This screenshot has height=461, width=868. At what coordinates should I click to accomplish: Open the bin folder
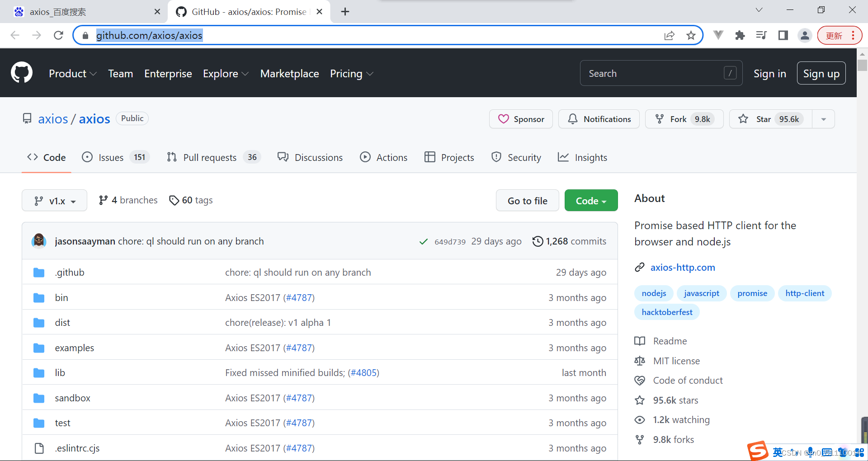tap(61, 298)
